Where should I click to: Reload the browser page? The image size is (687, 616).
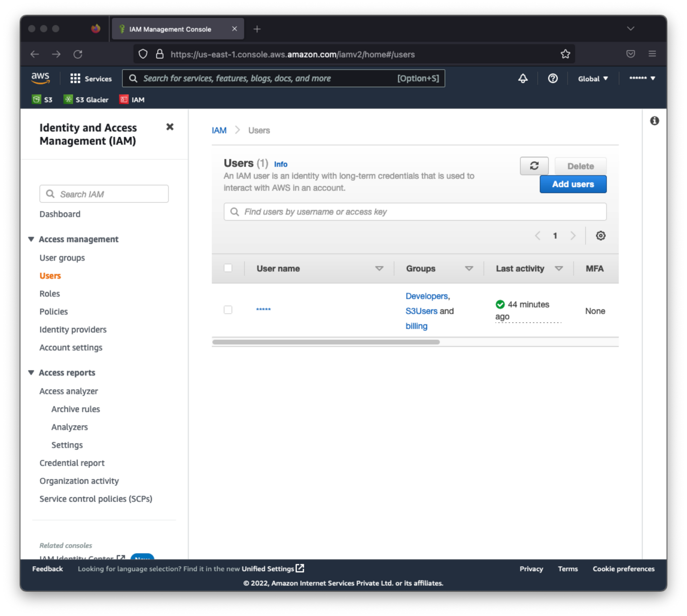(78, 54)
